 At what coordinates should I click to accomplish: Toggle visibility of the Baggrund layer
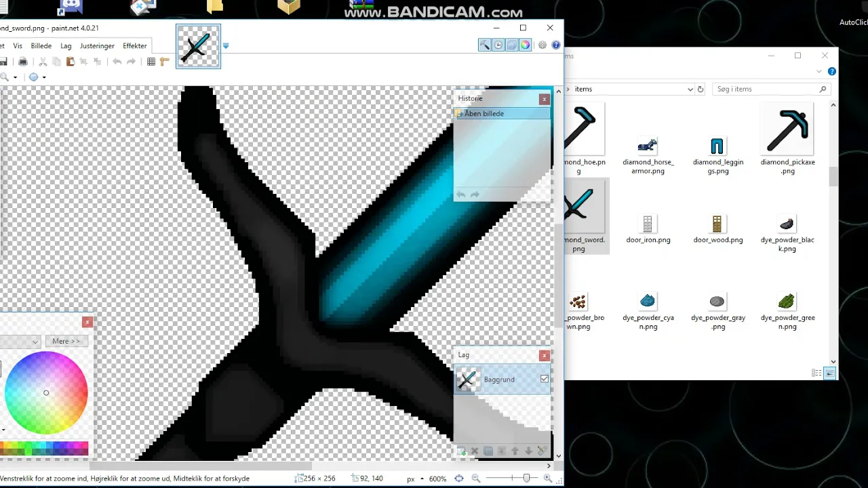(545, 379)
